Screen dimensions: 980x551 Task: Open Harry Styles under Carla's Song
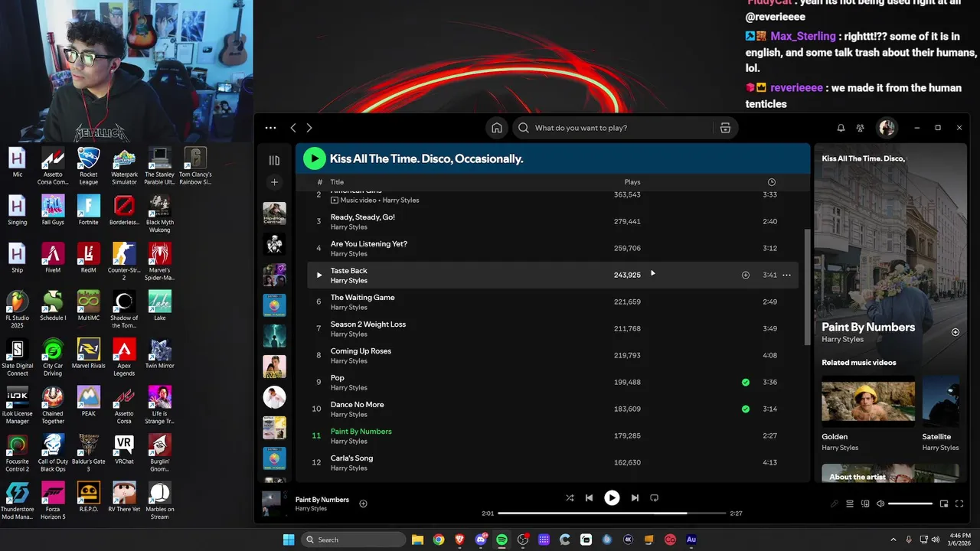pyautogui.click(x=349, y=468)
